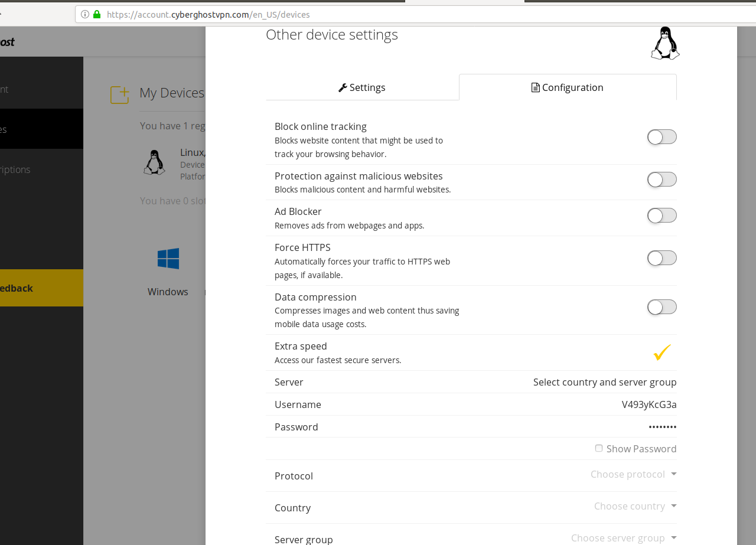The width and height of the screenshot is (756, 545).
Task: Click the browser address bar URL
Action: point(208,14)
